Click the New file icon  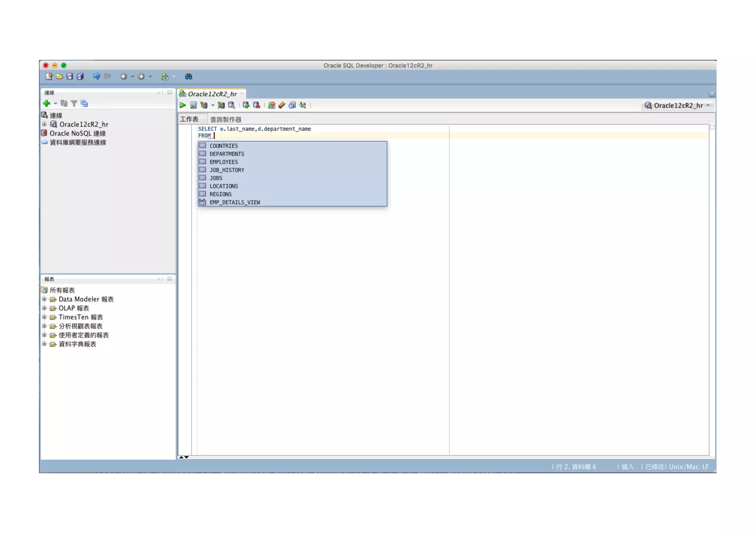point(49,76)
